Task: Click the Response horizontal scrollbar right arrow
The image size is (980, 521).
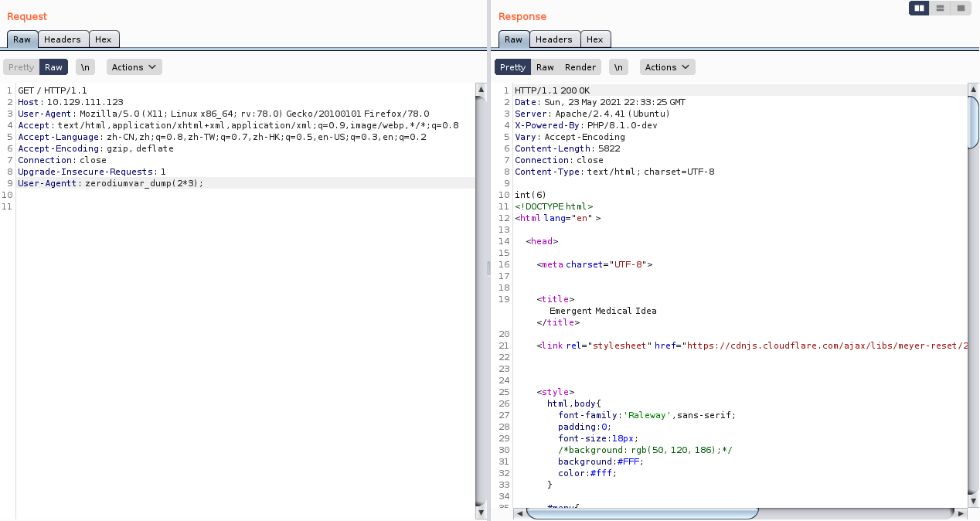Action: pyautogui.click(x=961, y=513)
